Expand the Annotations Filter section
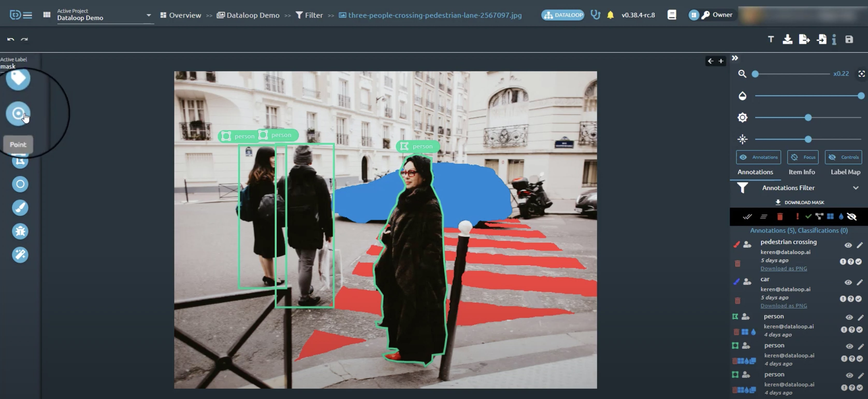The width and height of the screenshot is (868, 399). click(x=856, y=188)
